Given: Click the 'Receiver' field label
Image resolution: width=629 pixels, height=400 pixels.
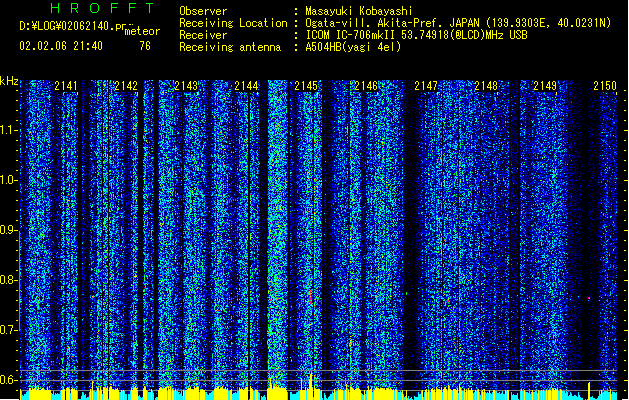Looking at the screenshot, I should point(203,35).
